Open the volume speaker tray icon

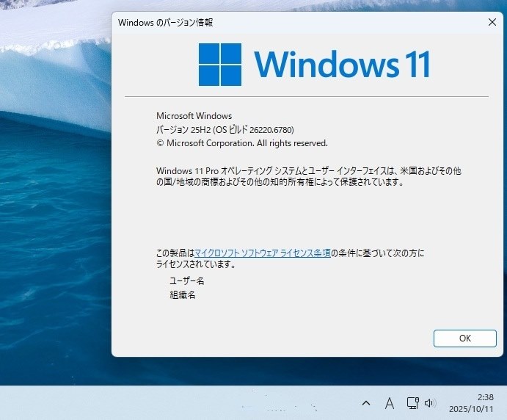coord(429,403)
